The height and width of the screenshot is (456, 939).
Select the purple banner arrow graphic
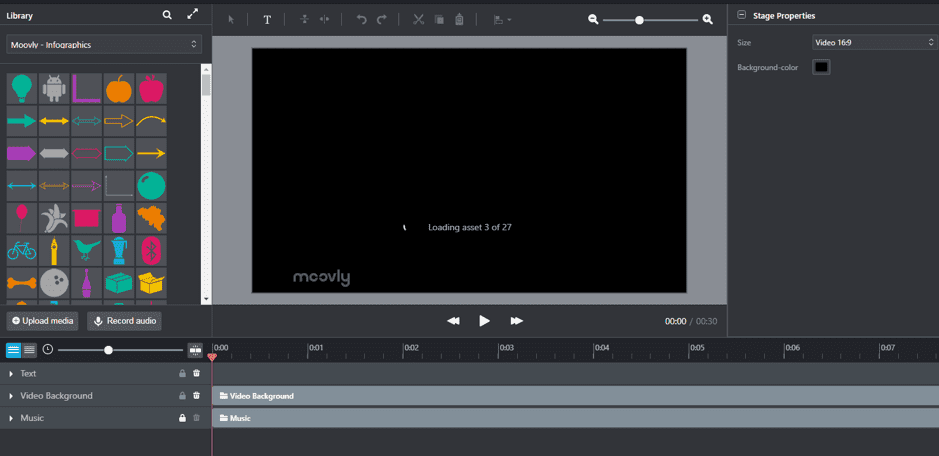pos(22,153)
